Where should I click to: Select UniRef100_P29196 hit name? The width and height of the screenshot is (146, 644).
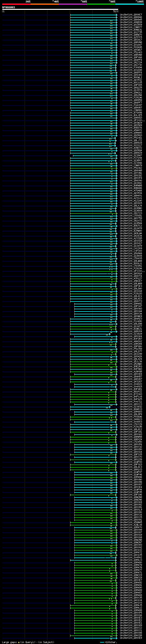(131, 98)
